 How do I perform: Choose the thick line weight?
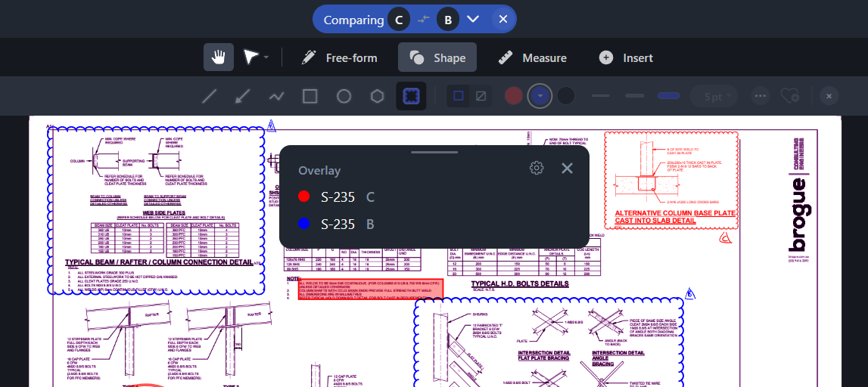coord(669,96)
